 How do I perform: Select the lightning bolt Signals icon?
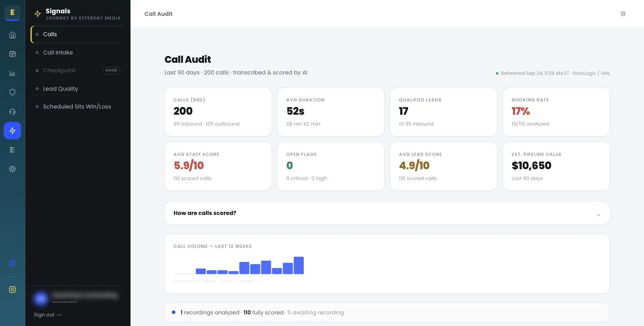point(12,131)
